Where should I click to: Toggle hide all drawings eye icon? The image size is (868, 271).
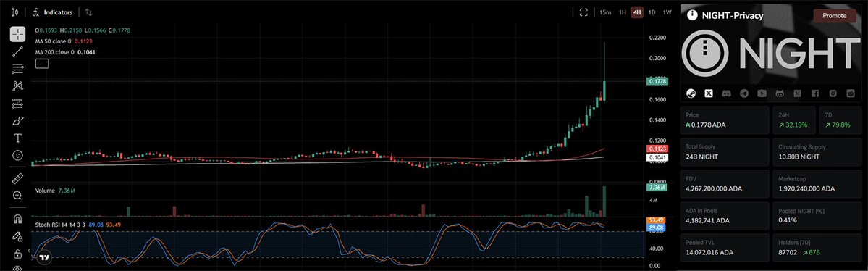click(x=17, y=268)
